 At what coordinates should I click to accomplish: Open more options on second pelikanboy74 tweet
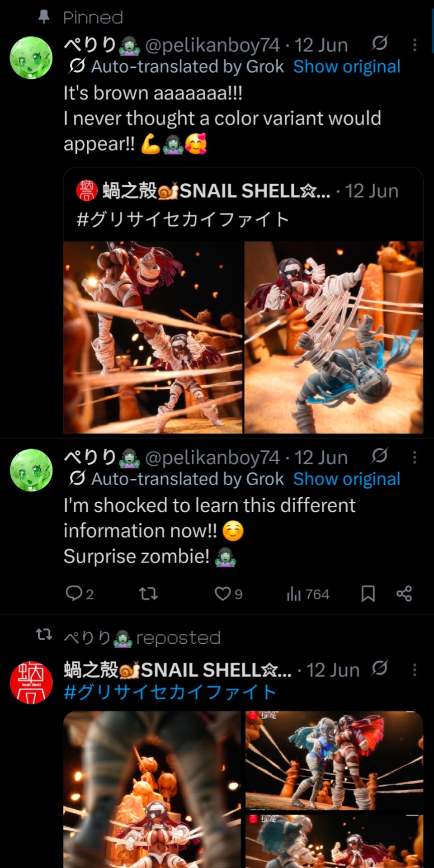(x=415, y=458)
